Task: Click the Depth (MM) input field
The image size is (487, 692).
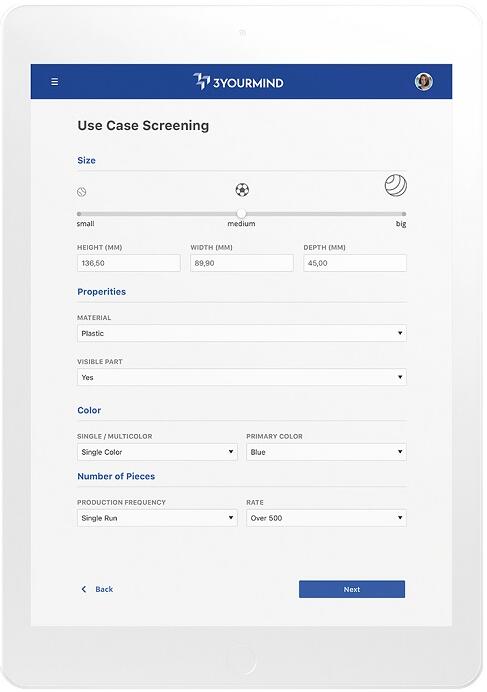Action: [x=355, y=263]
